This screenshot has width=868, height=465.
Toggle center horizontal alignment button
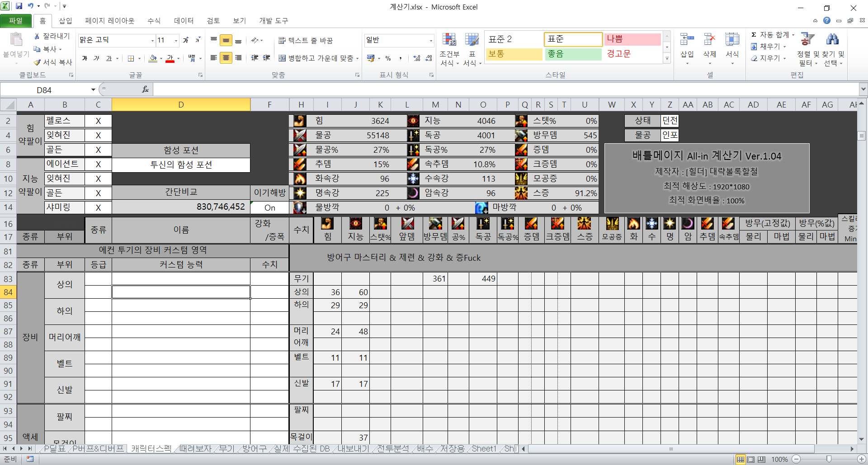226,58
